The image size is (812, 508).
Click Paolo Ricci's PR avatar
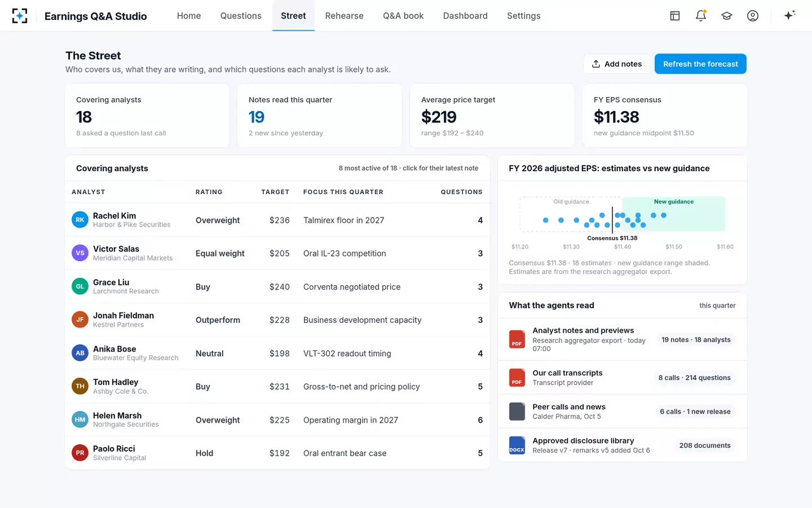coord(80,453)
